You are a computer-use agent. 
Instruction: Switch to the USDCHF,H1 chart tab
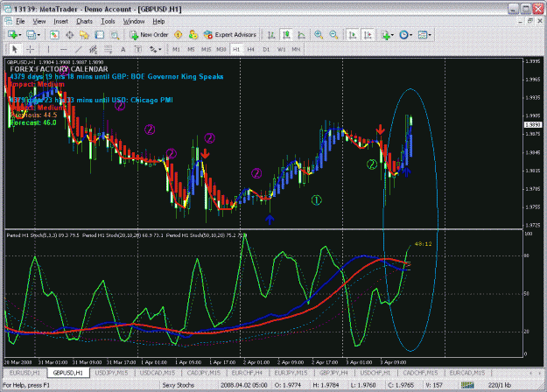[375, 373]
